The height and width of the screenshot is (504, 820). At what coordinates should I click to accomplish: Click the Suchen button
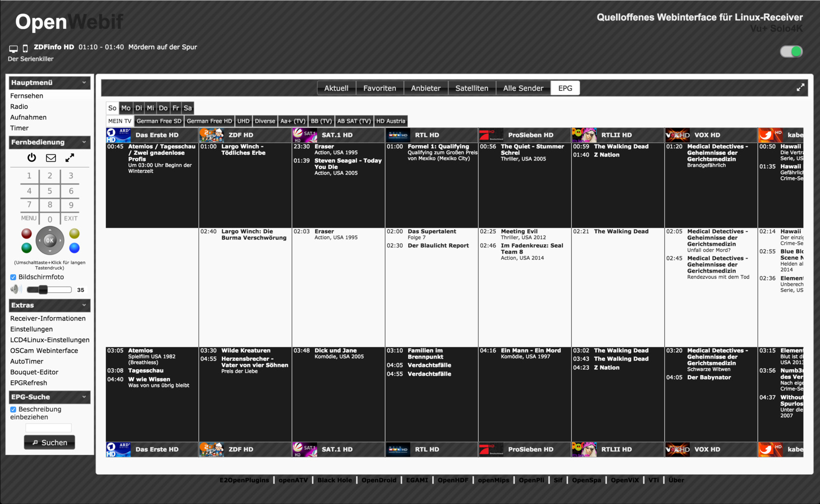point(49,443)
